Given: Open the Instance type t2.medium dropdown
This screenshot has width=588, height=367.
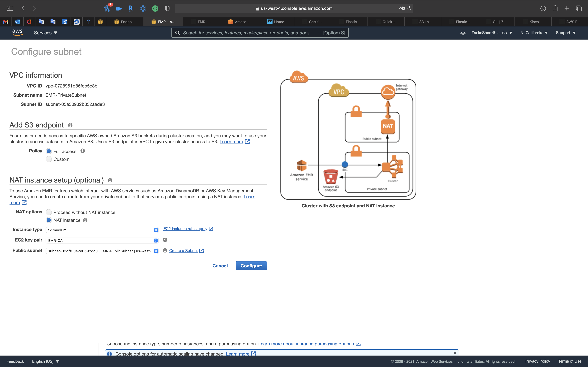Looking at the screenshot, I should [x=102, y=230].
